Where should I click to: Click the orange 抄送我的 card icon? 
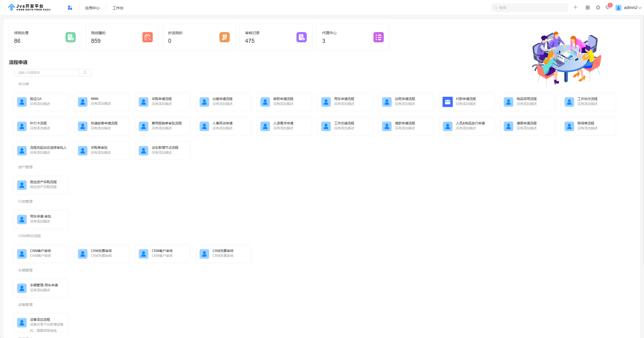(x=225, y=37)
